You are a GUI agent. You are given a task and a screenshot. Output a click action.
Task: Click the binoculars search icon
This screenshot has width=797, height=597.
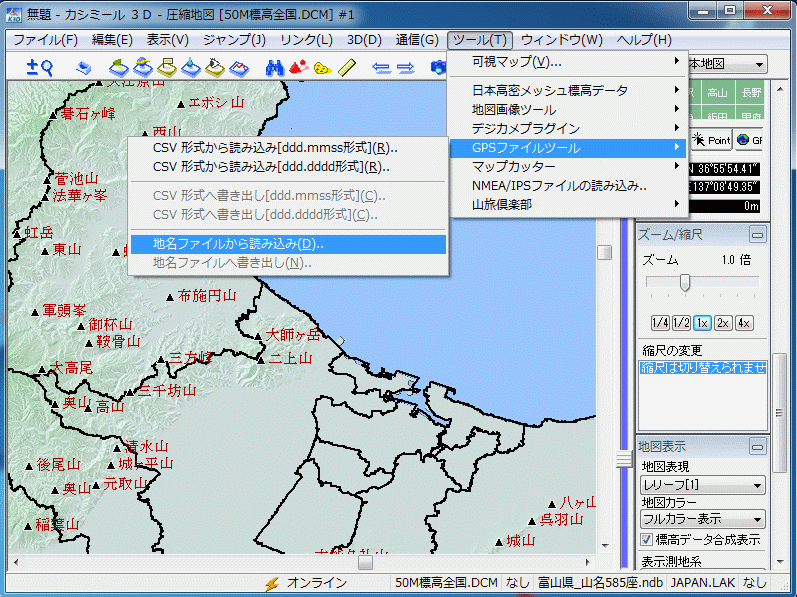click(275, 67)
